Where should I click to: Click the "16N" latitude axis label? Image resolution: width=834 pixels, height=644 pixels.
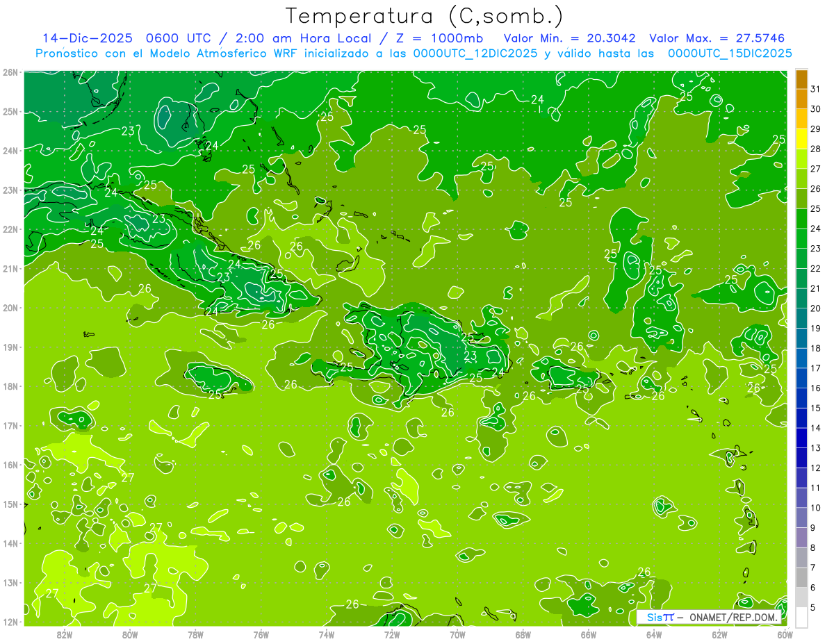point(10,465)
